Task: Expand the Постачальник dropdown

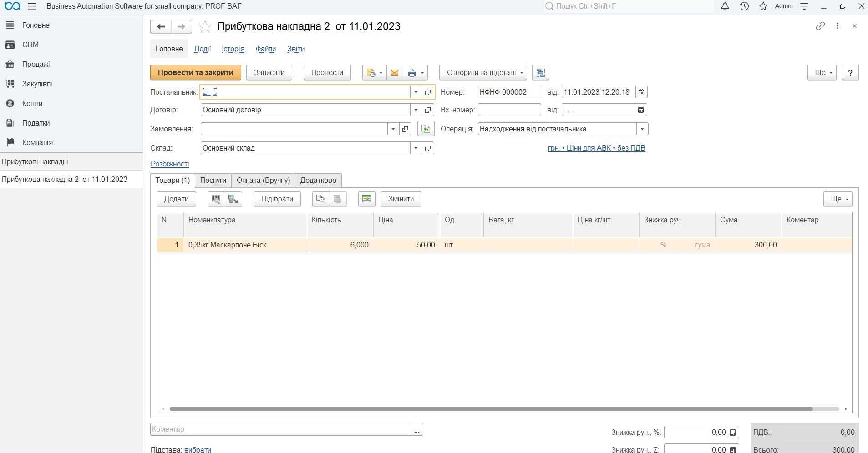Action: click(416, 92)
